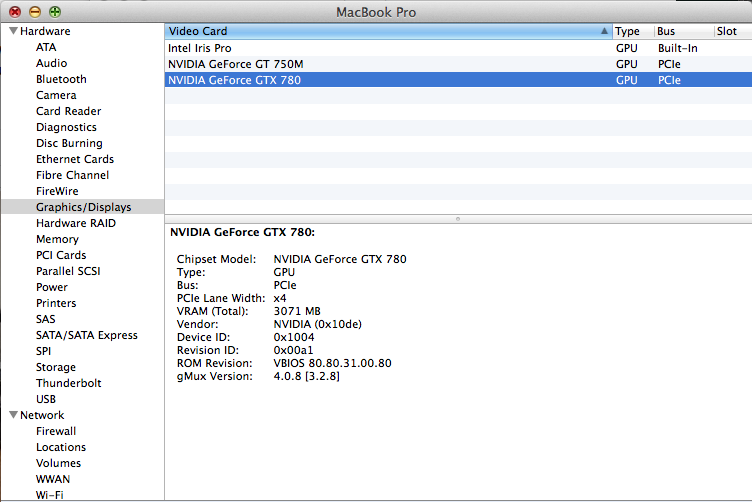
Task: Click the Revision ID 0x00a1 value
Action: (x=294, y=350)
